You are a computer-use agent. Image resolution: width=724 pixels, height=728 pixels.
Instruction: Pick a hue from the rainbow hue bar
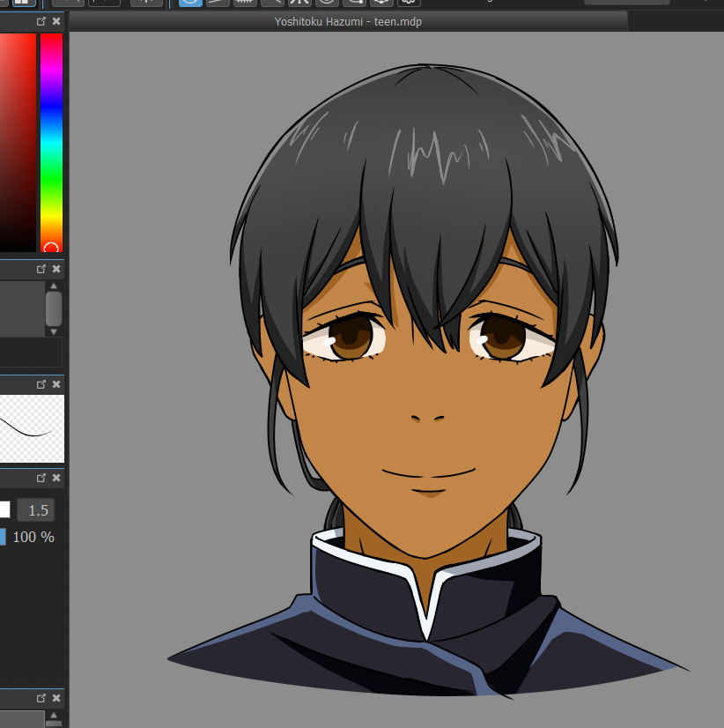[x=51, y=143]
